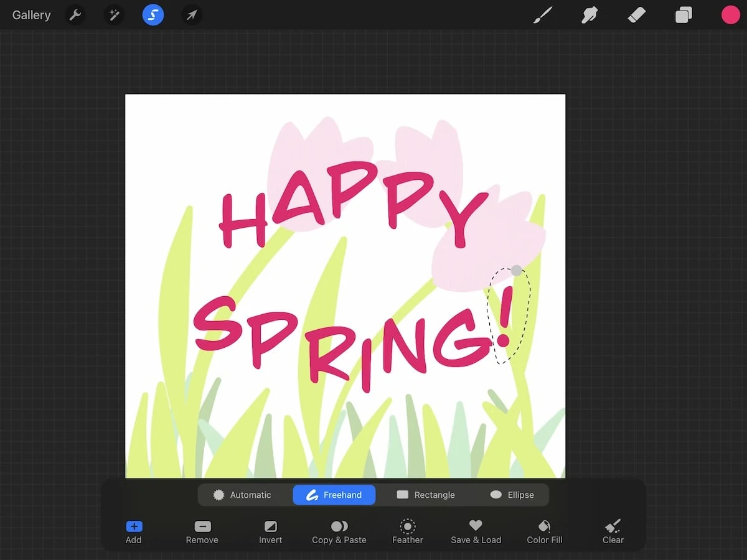Tap the letter H in HAPPY
The image size is (747, 560).
click(x=243, y=220)
